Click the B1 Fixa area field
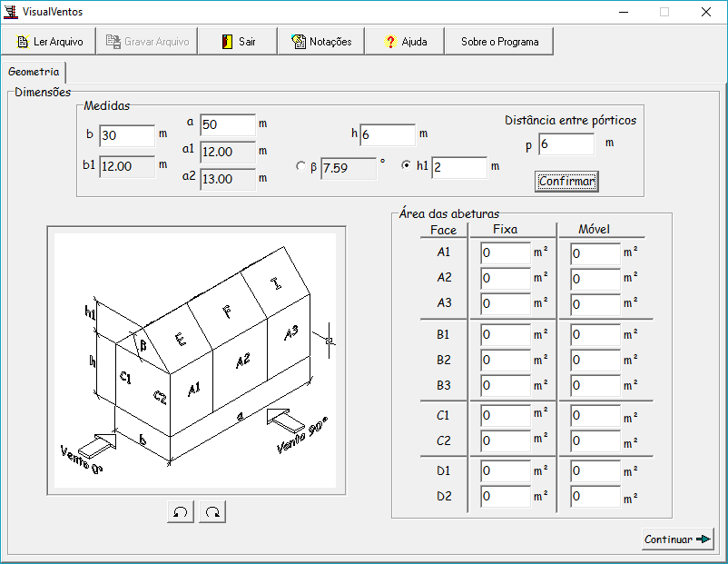Screen dimensions: 728x564 (506, 335)
